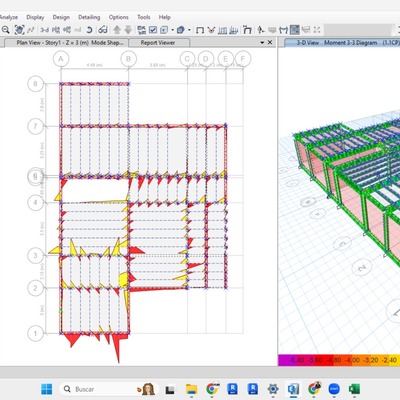Open Zoom app from taskbar
The image size is (400, 400).
click(334, 389)
